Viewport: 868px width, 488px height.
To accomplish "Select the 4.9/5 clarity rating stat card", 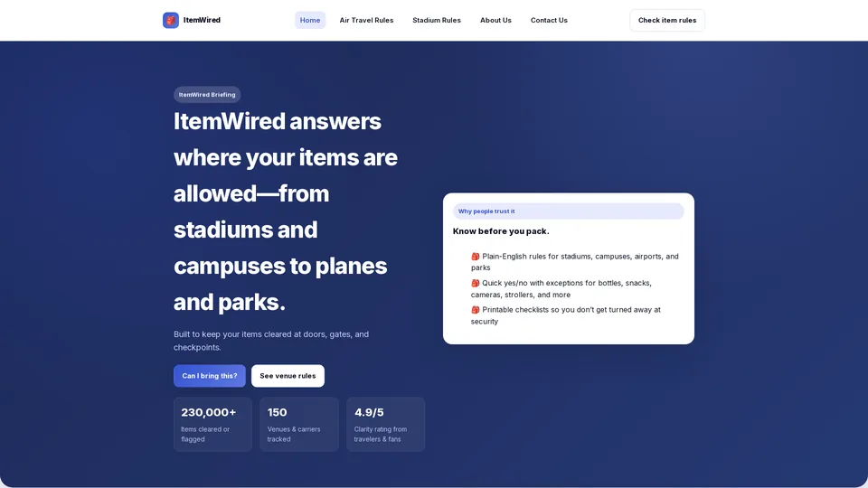I will tap(386, 425).
